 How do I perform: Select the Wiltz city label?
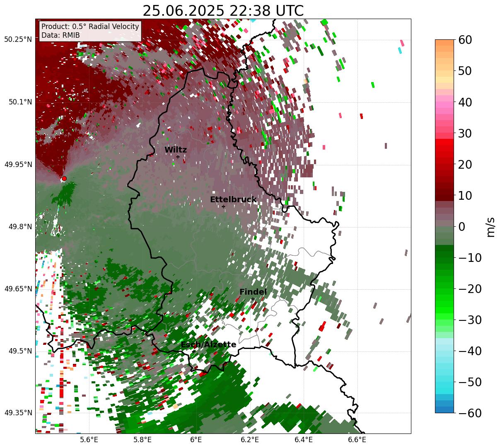tap(176, 150)
